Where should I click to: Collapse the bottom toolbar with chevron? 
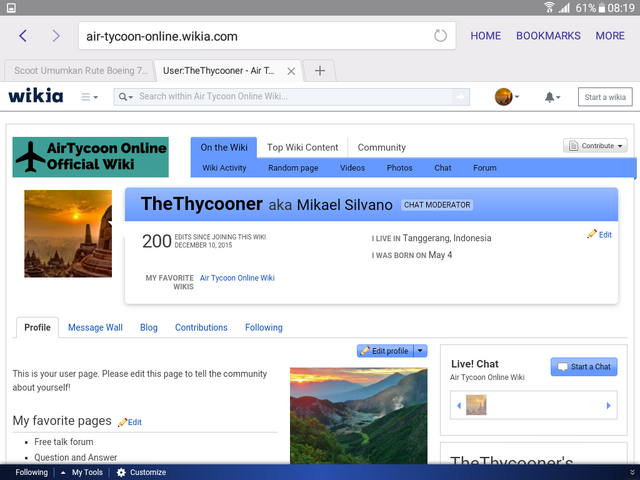(632, 472)
